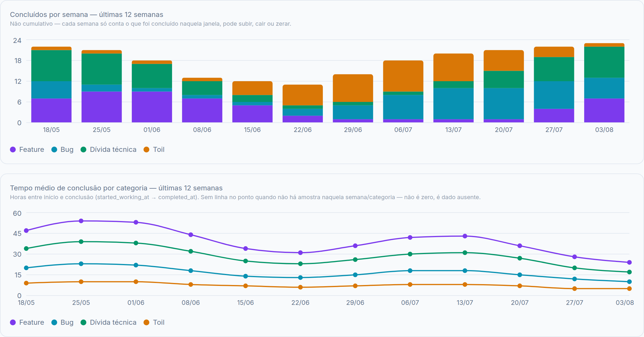Select blue Bug segment of the 20/07 bar
Screen dimensions: 644x337
click(x=504, y=104)
